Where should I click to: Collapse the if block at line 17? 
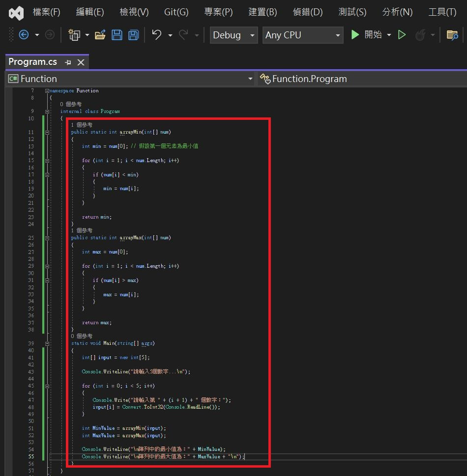point(47,175)
